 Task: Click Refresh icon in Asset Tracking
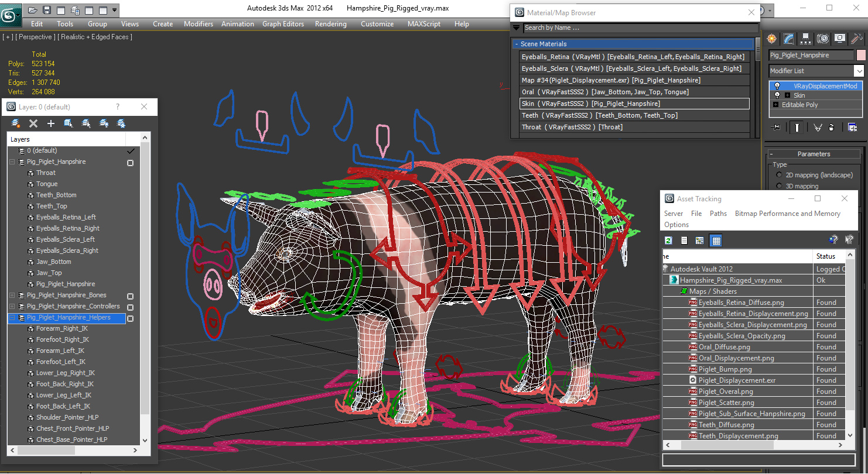668,241
